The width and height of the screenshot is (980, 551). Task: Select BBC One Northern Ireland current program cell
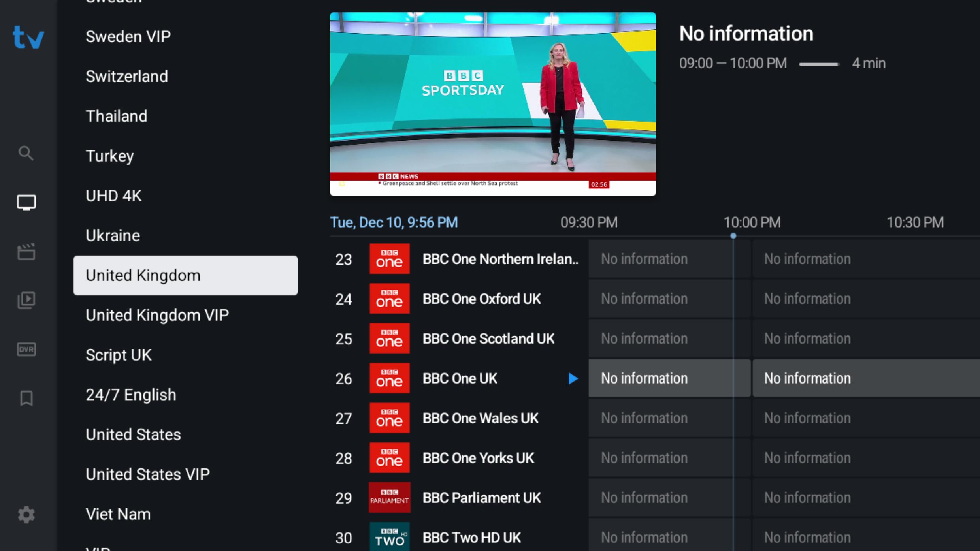click(x=669, y=259)
